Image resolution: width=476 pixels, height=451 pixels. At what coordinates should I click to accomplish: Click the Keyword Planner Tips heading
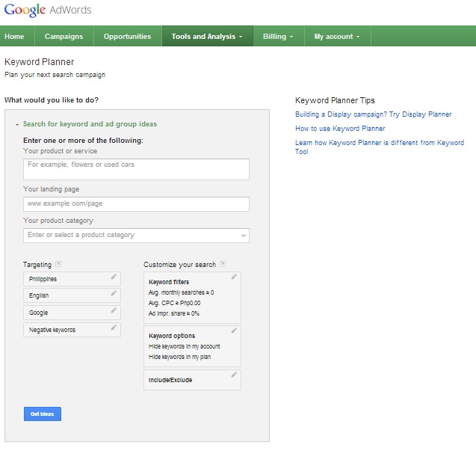click(335, 100)
